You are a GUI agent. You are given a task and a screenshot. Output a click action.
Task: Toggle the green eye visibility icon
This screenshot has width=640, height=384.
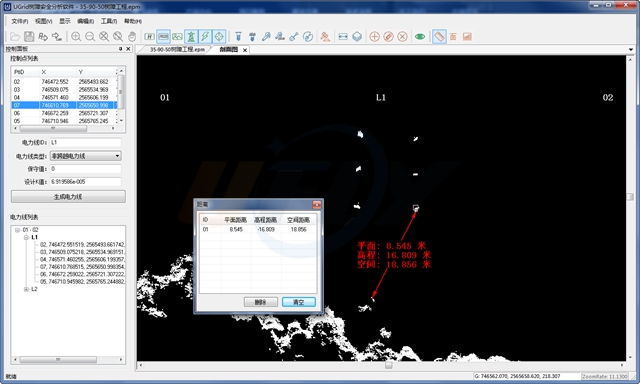click(x=420, y=37)
